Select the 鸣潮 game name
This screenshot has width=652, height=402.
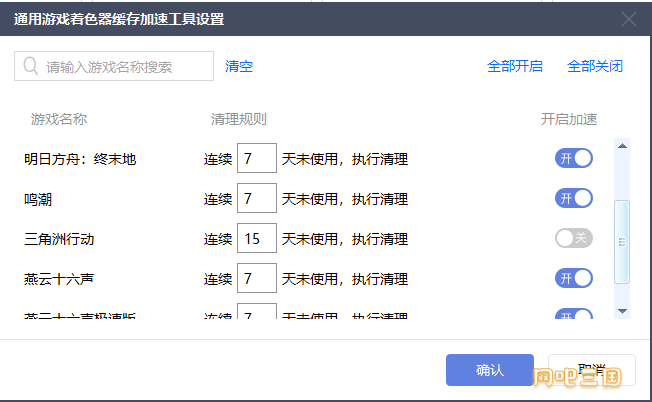point(38,200)
